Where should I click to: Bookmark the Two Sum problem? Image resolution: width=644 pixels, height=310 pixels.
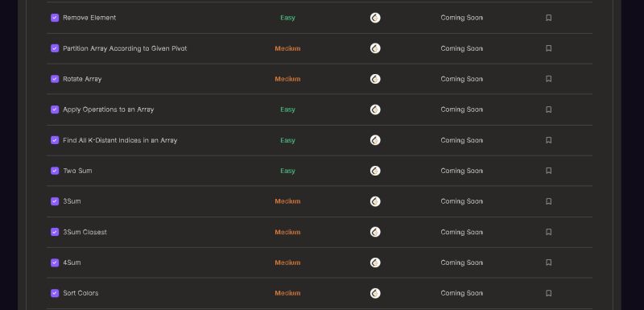pos(548,171)
